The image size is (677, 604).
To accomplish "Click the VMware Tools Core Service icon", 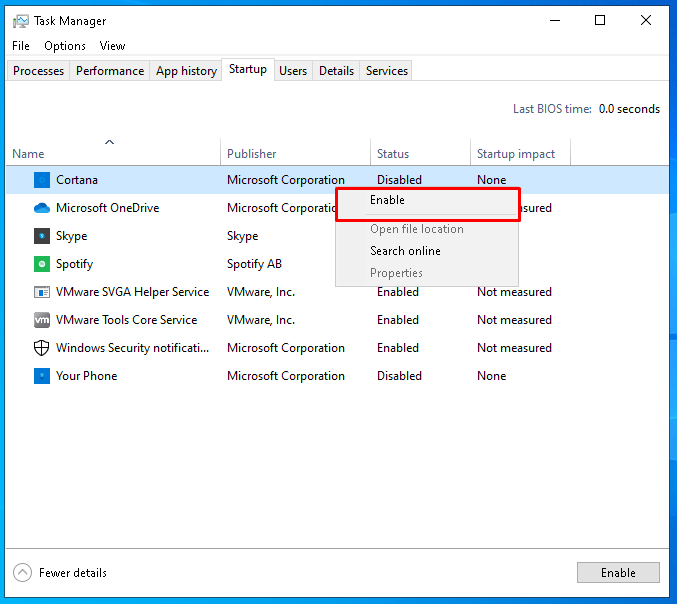I will (42, 320).
